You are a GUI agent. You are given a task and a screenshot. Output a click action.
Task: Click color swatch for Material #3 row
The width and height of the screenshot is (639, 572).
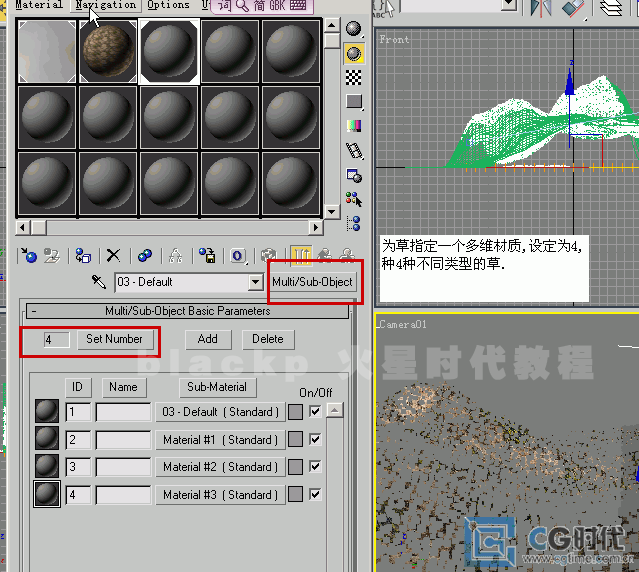tap(295, 494)
